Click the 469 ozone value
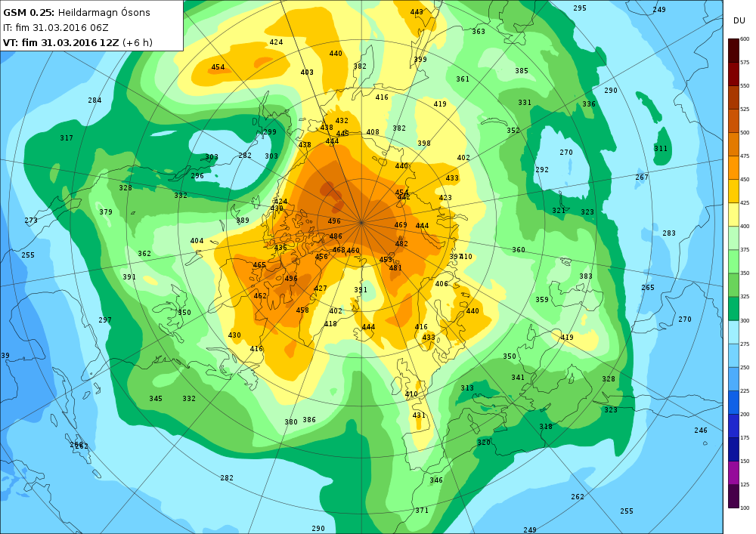Viewport: 756px width, 534px height. tap(401, 224)
